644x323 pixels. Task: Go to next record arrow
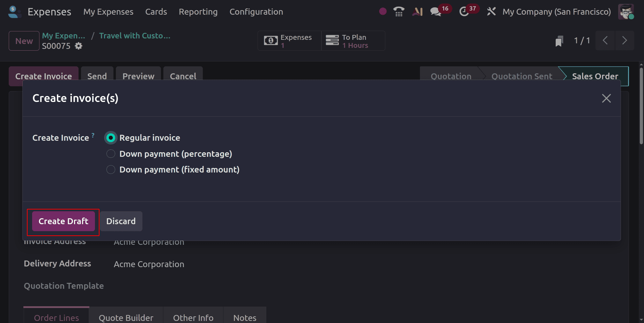[x=624, y=41]
